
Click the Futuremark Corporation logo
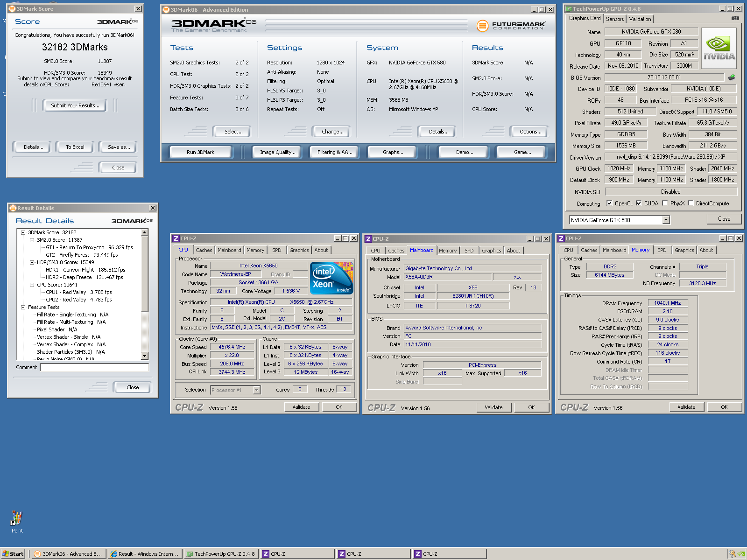tap(511, 26)
